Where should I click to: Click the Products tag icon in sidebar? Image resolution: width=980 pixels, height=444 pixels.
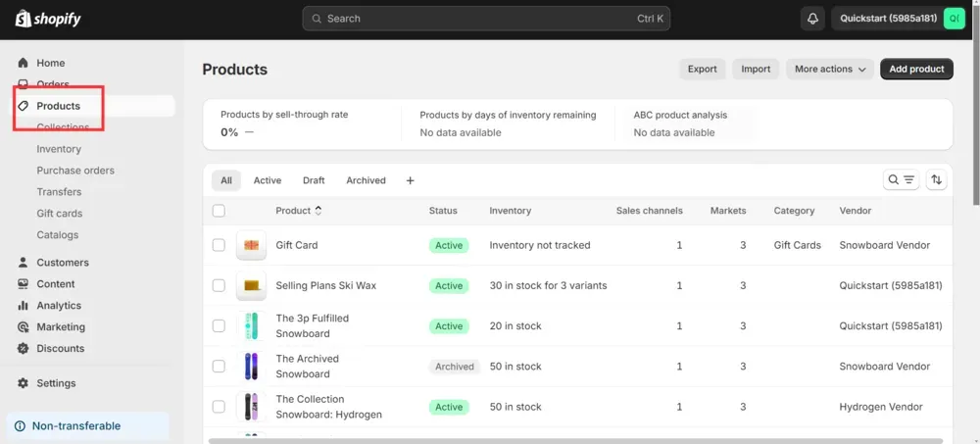[x=24, y=106]
